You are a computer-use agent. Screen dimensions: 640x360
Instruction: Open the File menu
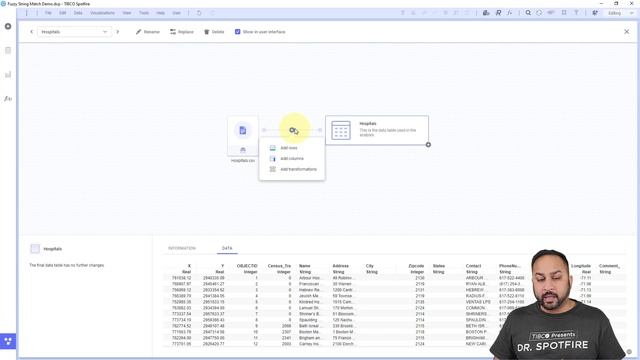(x=48, y=13)
